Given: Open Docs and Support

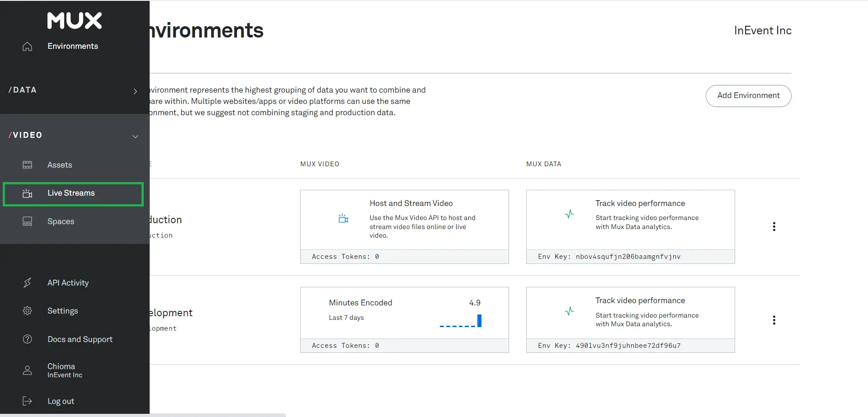Looking at the screenshot, I should 80,339.
